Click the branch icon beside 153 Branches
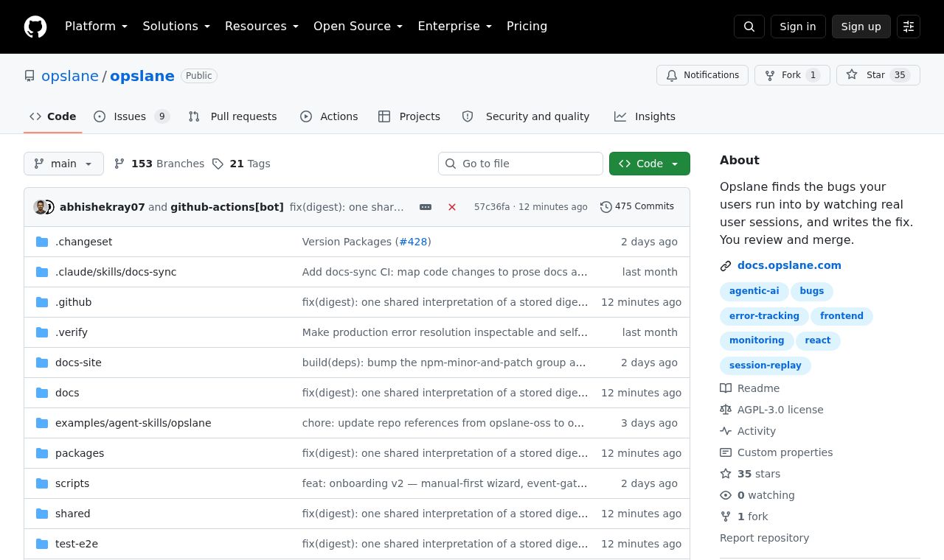The image size is (944, 560). pos(119,164)
